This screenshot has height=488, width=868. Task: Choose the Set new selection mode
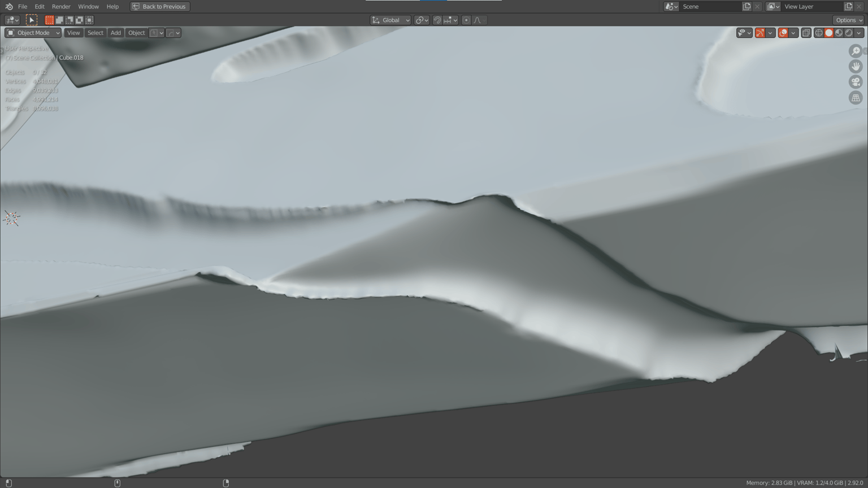[49, 20]
